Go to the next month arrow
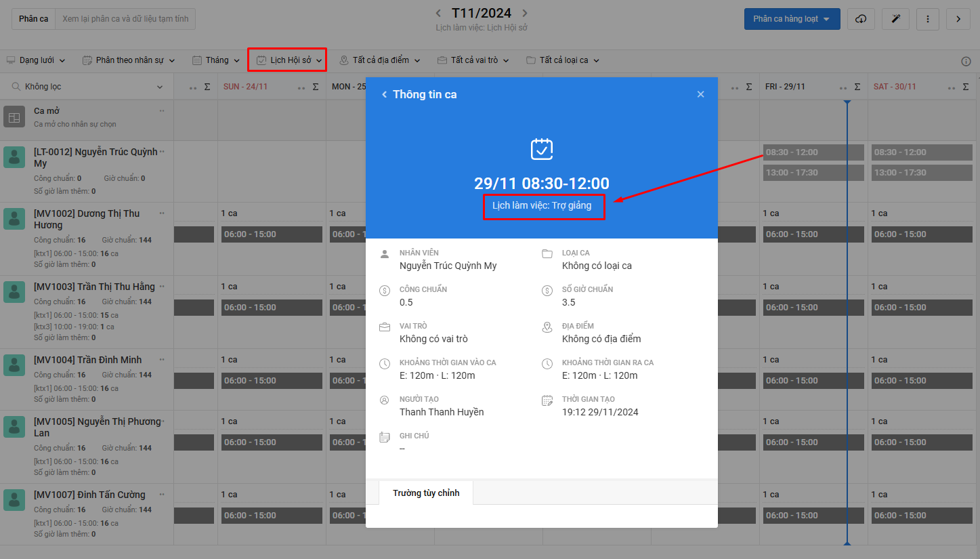Image resolution: width=980 pixels, height=559 pixels. click(x=525, y=13)
